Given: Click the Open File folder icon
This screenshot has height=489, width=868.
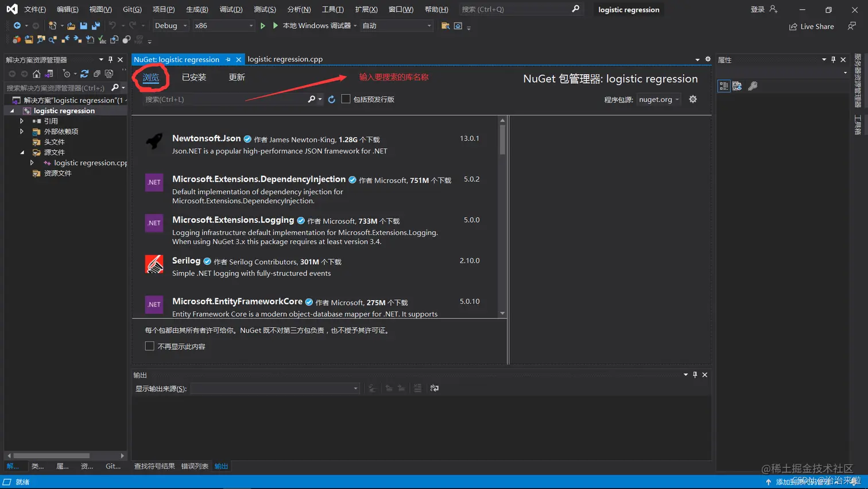Looking at the screenshot, I should click(x=71, y=25).
